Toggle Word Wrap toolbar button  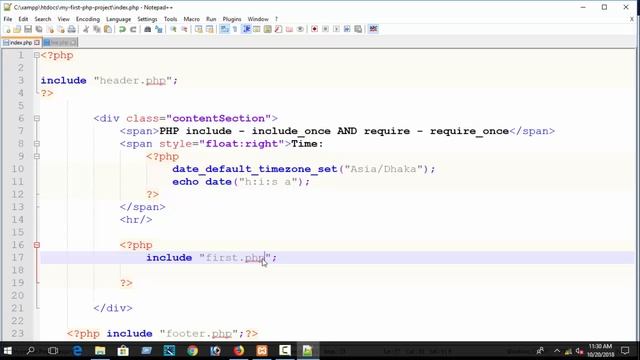(x=224, y=29)
